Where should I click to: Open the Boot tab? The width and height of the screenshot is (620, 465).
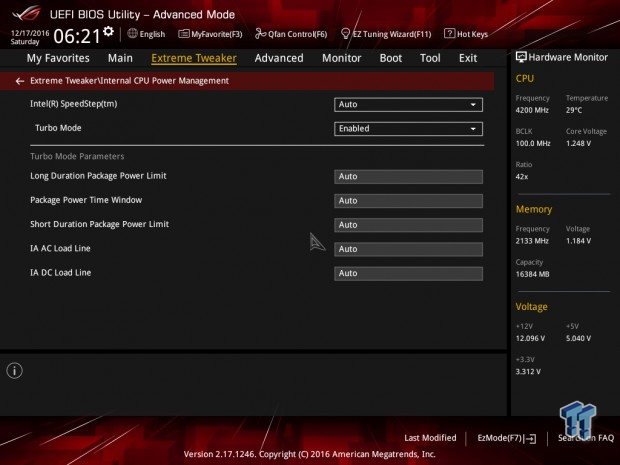tap(391, 58)
